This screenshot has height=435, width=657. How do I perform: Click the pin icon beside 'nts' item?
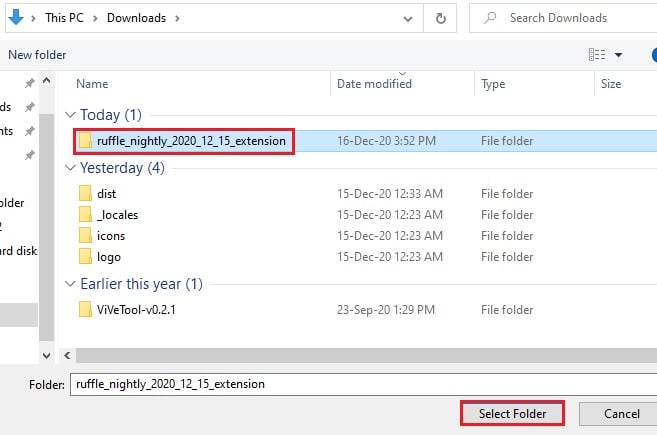click(29, 131)
